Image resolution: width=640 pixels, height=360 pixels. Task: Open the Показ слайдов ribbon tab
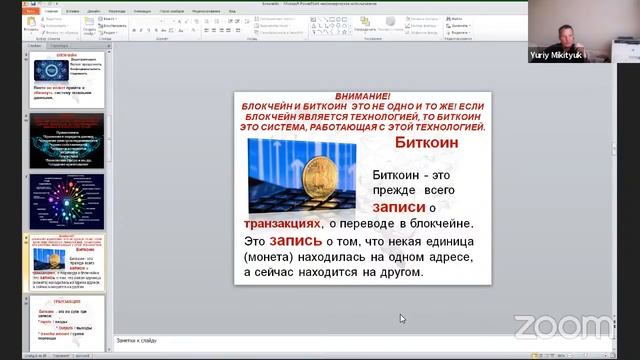coord(172,11)
